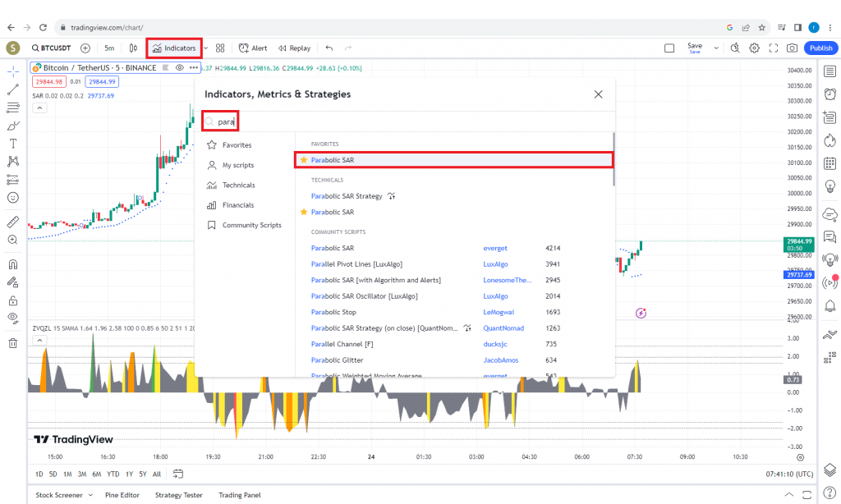Image resolution: width=841 pixels, height=504 pixels.
Task: Take a chart snapshot with camera icon
Action: point(792,48)
